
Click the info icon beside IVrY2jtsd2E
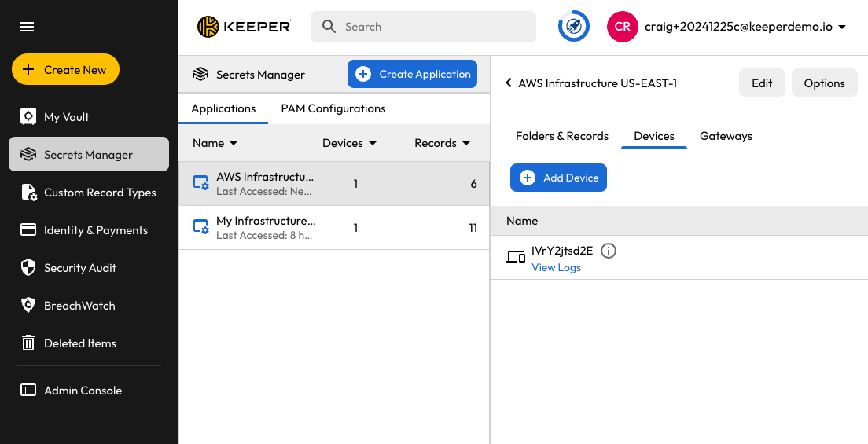coord(609,251)
